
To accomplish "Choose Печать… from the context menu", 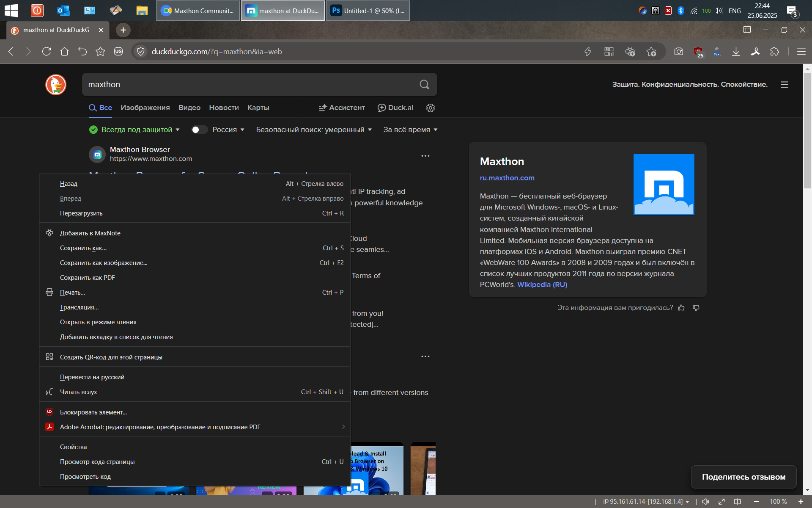I will tap(195, 293).
